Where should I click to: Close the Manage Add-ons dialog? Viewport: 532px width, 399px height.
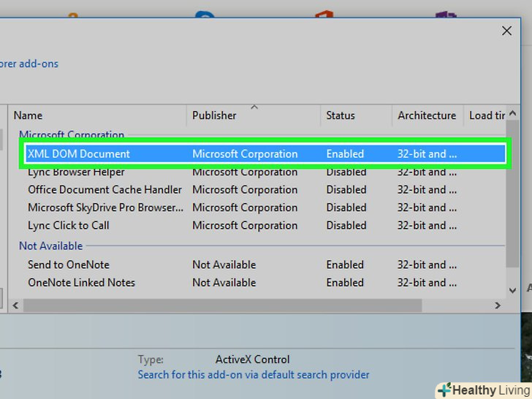tap(506, 31)
